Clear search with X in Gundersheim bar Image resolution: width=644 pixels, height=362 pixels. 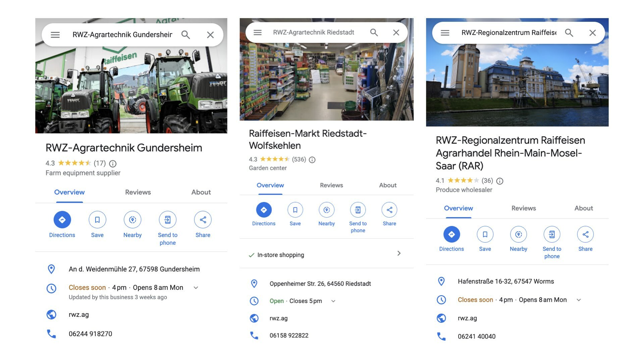point(210,35)
